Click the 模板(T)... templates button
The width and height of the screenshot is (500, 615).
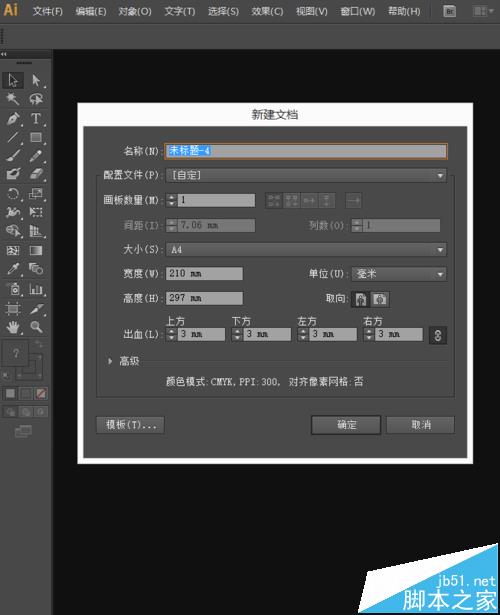pyautogui.click(x=130, y=425)
